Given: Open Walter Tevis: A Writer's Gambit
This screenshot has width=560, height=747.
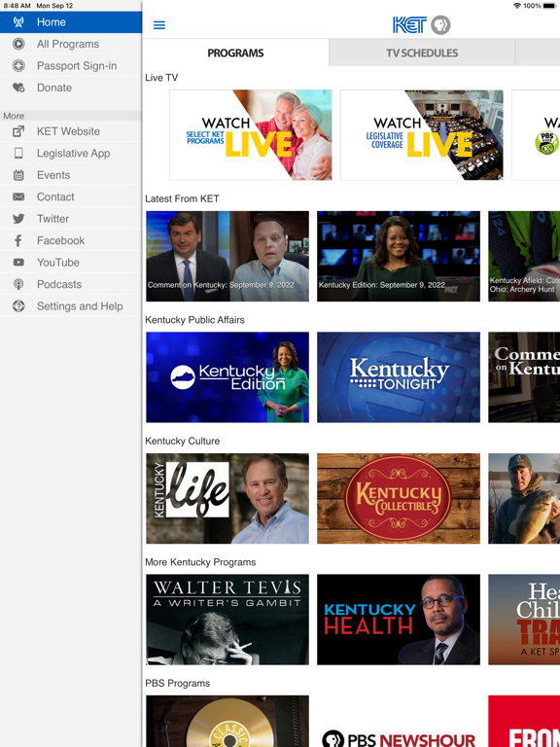Looking at the screenshot, I should [x=227, y=620].
